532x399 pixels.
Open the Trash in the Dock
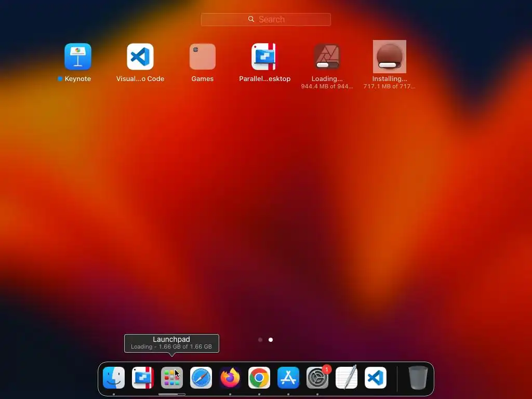[x=418, y=378]
